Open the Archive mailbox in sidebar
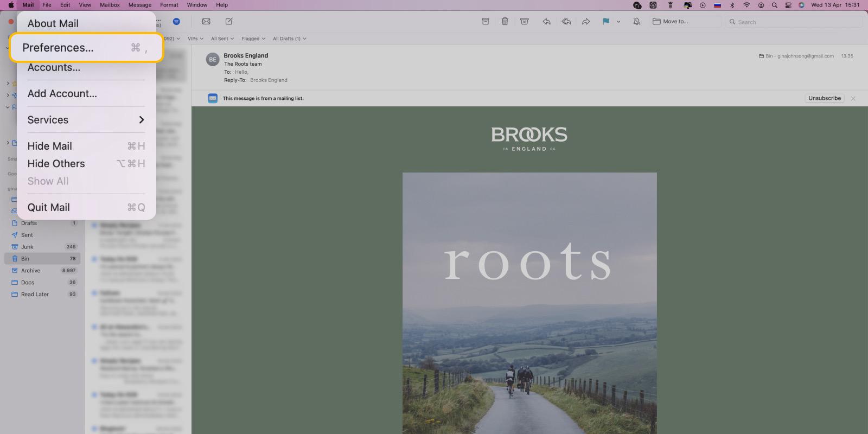This screenshot has width=868, height=434. pyautogui.click(x=31, y=271)
